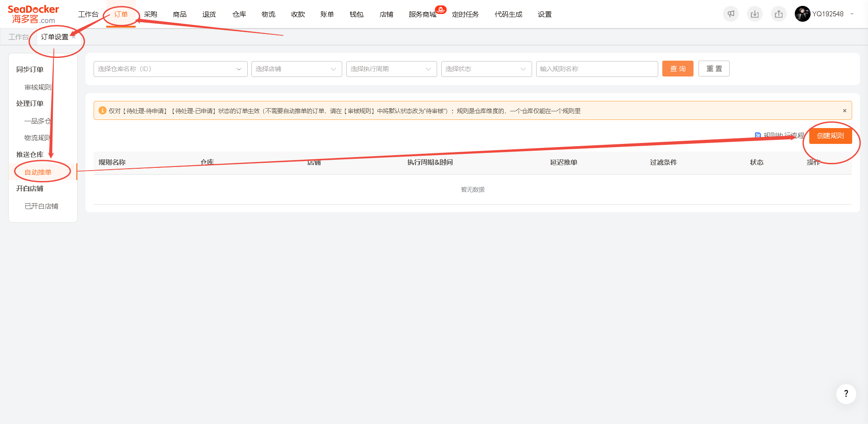Viewport: 868px width, 424px height.
Task: Focus the 输入规则名称 input field
Action: tap(597, 69)
